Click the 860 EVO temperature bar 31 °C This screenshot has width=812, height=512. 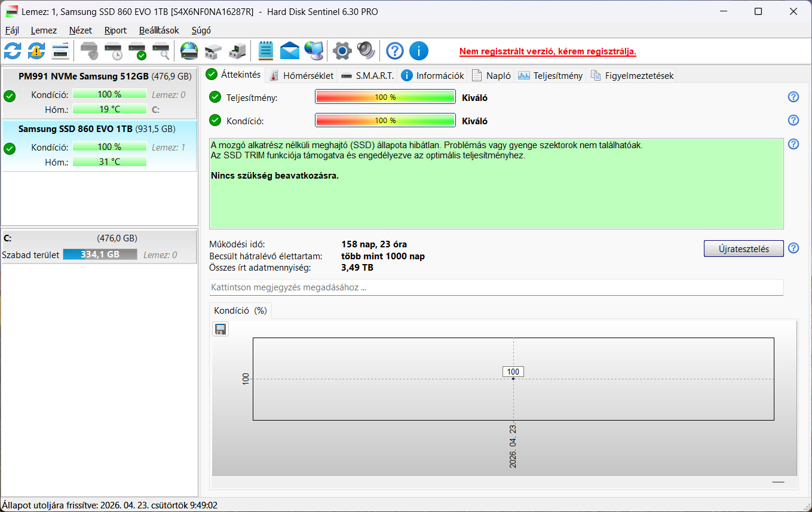pyautogui.click(x=109, y=162)
